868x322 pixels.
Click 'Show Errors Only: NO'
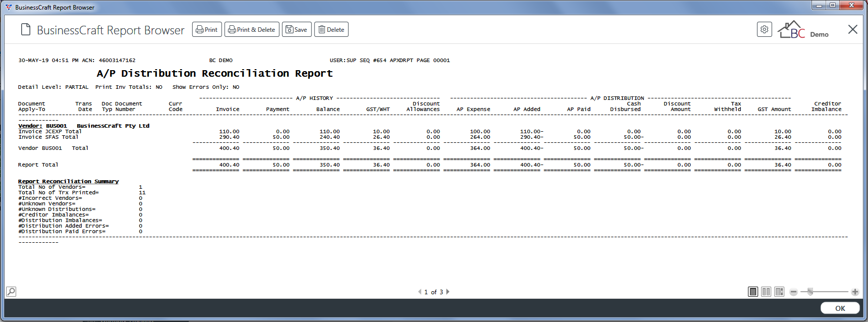pyautogui.click(x=206, y=87)
